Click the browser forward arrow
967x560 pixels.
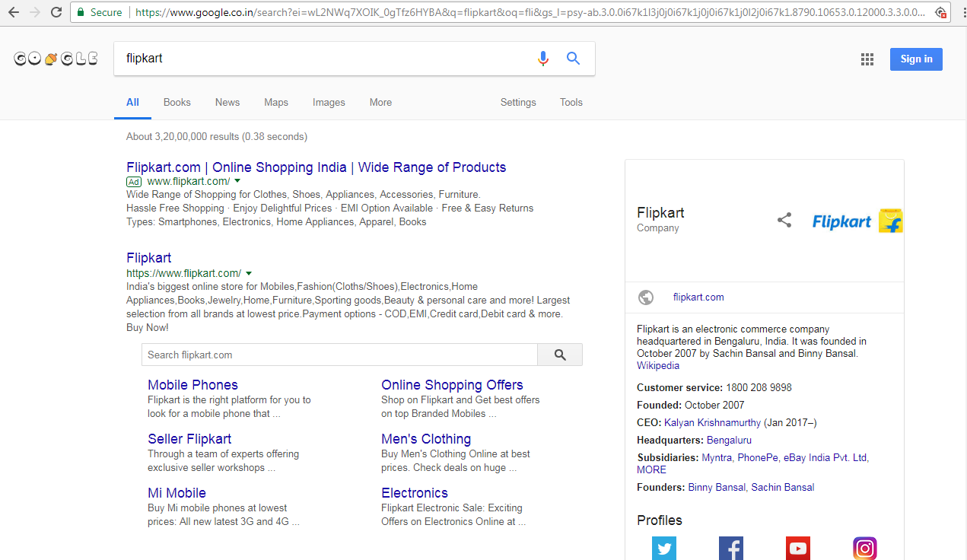34,12
